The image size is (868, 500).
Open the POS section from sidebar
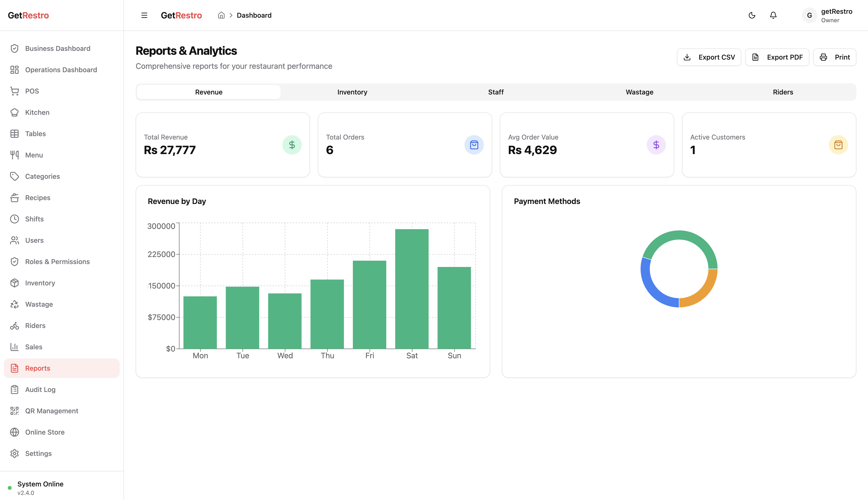click(x=32, y=91)
